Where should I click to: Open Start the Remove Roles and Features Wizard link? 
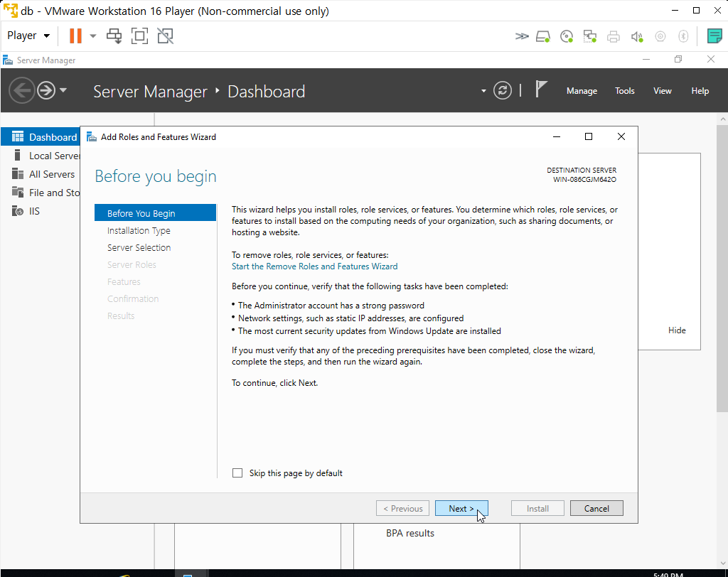(314, 266)
